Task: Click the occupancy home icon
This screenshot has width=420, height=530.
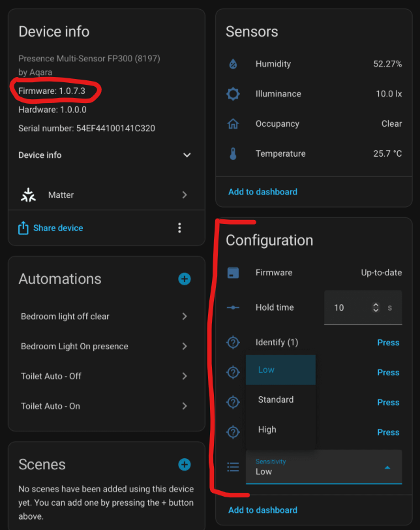Action: (x=233, y=124)
